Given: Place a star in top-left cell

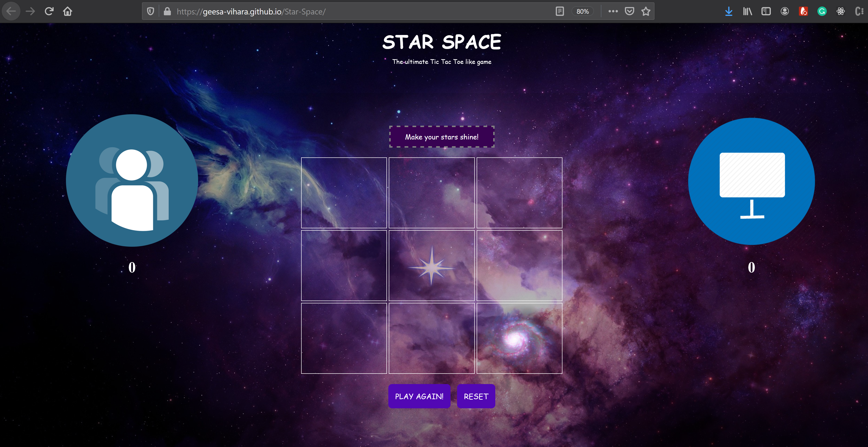Looking at the screenshot, I should click(344, 192).
